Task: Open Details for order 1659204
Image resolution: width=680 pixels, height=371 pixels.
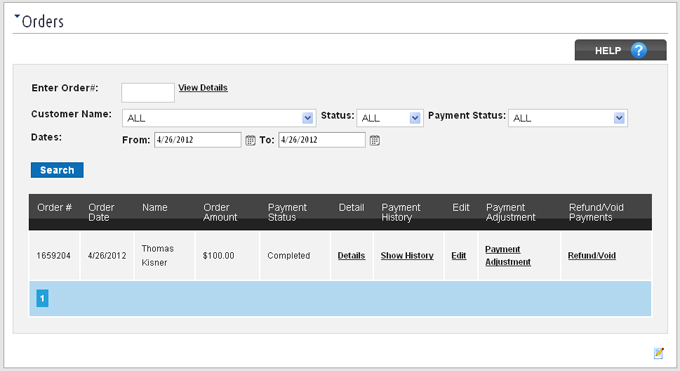Action: [351, 256]
